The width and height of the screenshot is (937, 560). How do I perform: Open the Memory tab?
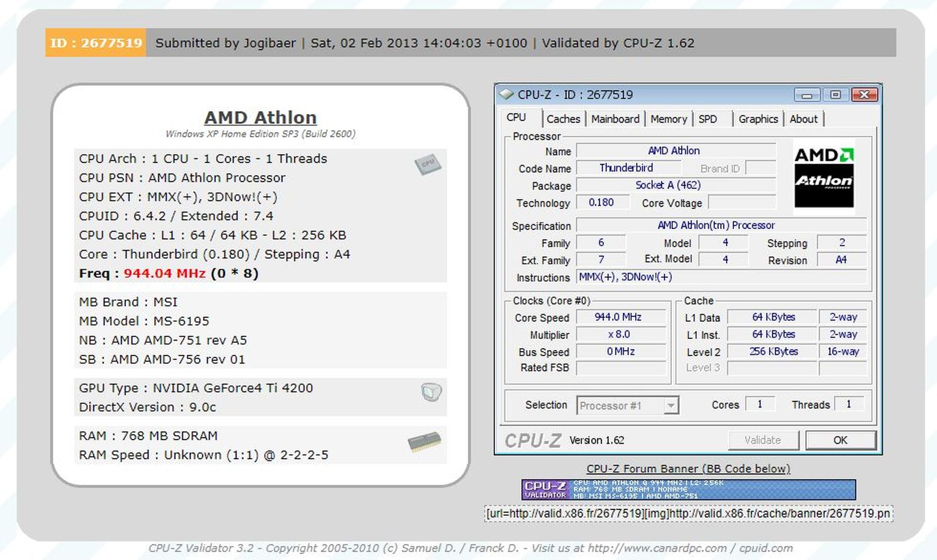(x=669, y=119)
